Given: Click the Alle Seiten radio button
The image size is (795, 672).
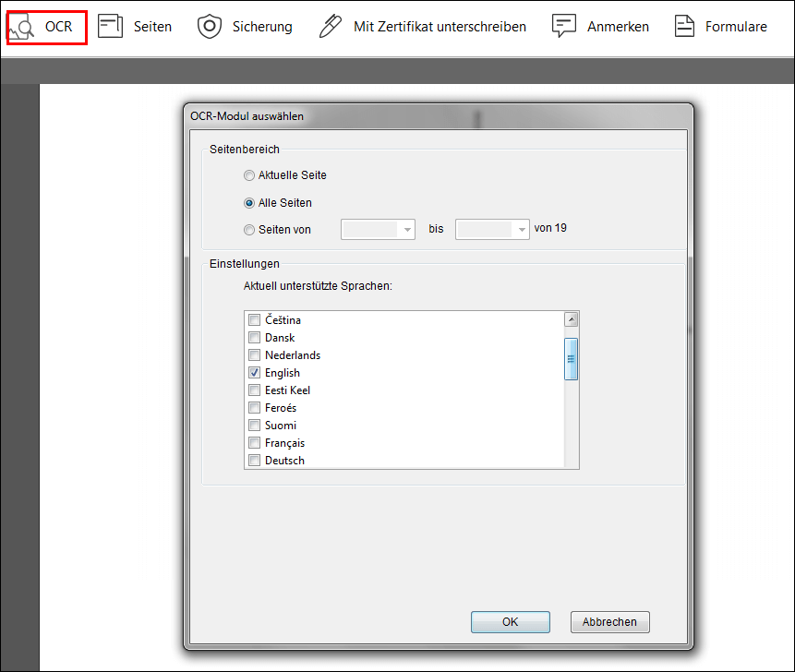Looking at the screenshot, I should coord(248,202).
